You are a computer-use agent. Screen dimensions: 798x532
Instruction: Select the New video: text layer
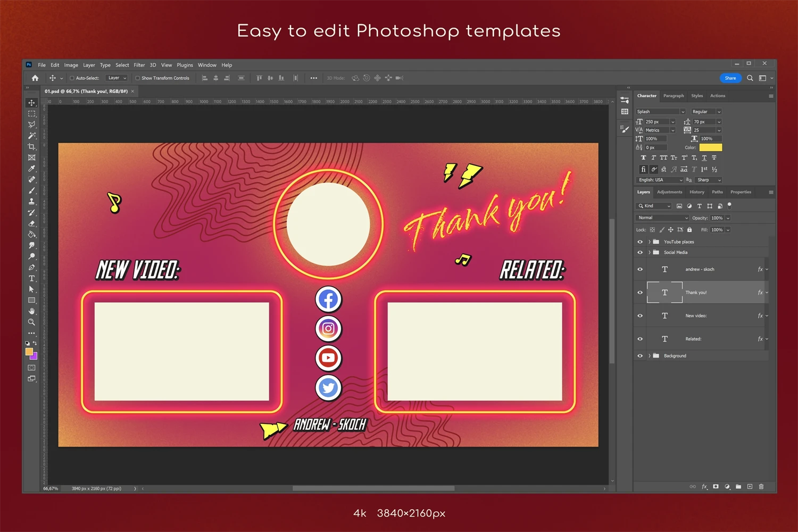pos(696,316)
